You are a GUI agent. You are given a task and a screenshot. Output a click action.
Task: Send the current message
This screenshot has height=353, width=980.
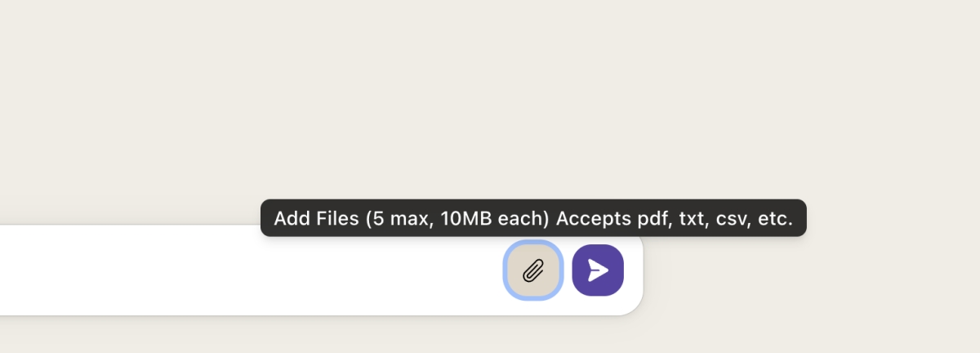click(598, 270)
